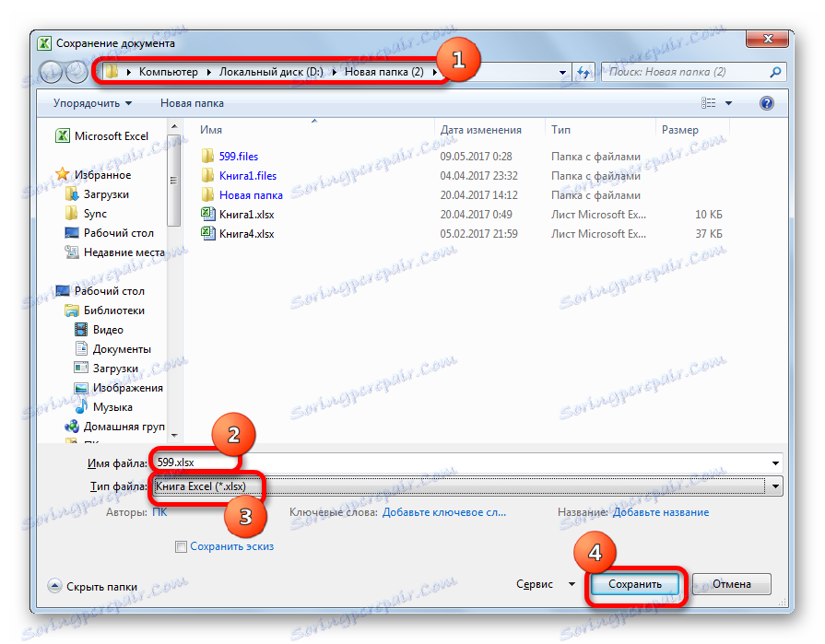Open Библиотеки in navigation tree
Image resolution: width=825 pixels, height=644 pixels.
105,310
